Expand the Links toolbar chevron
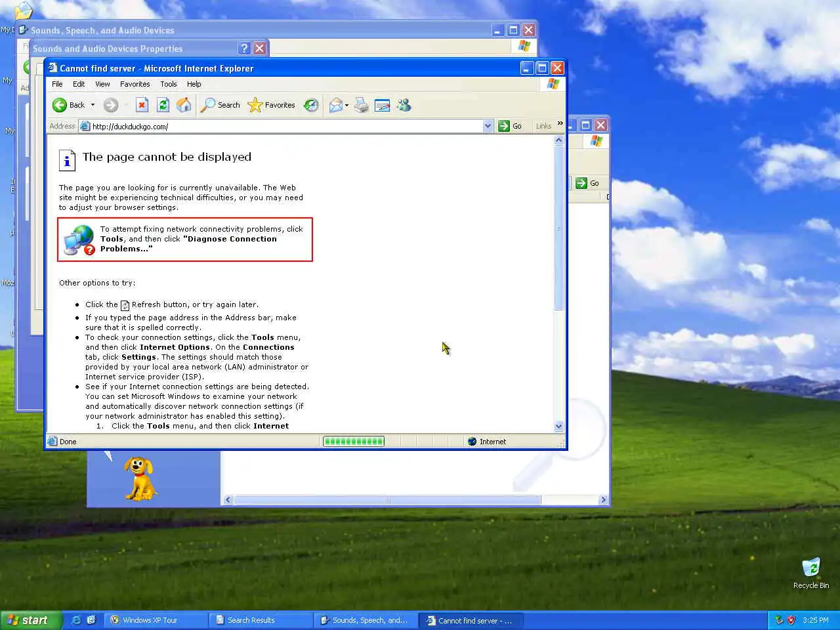 [560, 123]
